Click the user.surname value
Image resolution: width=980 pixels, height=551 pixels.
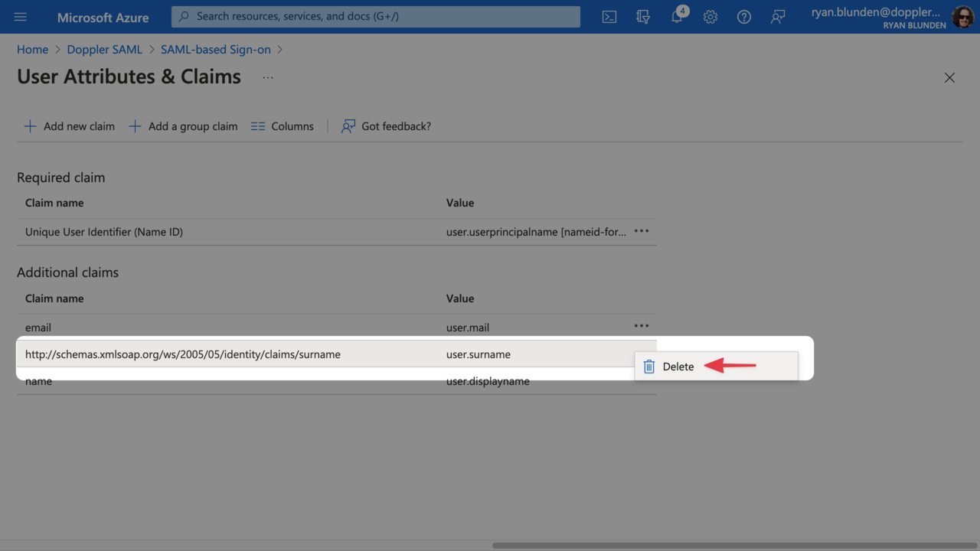click(x=479, y=354)
